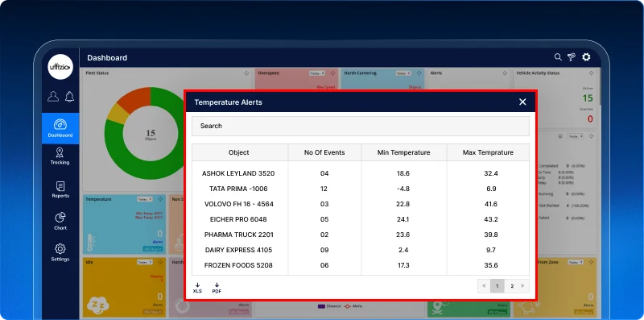This screenshot has width=644, height=320.
Task: Open Today dropdown on Overspeed widget
Action: click(317, 73)
